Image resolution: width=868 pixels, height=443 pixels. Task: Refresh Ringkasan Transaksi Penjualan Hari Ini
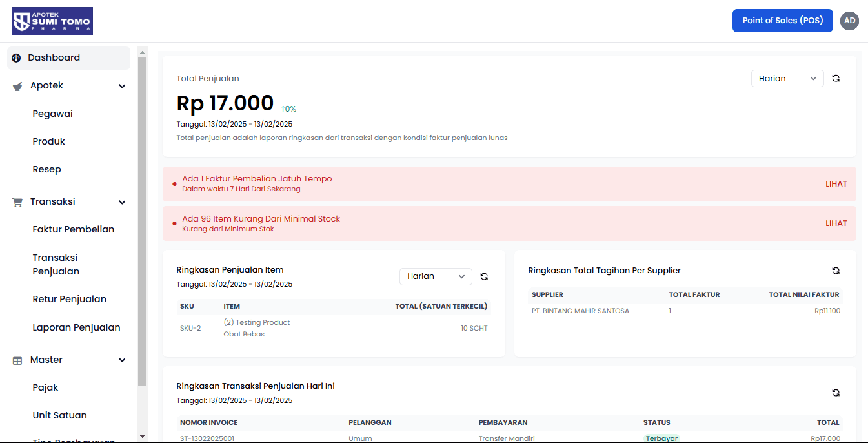click(836, 393)
